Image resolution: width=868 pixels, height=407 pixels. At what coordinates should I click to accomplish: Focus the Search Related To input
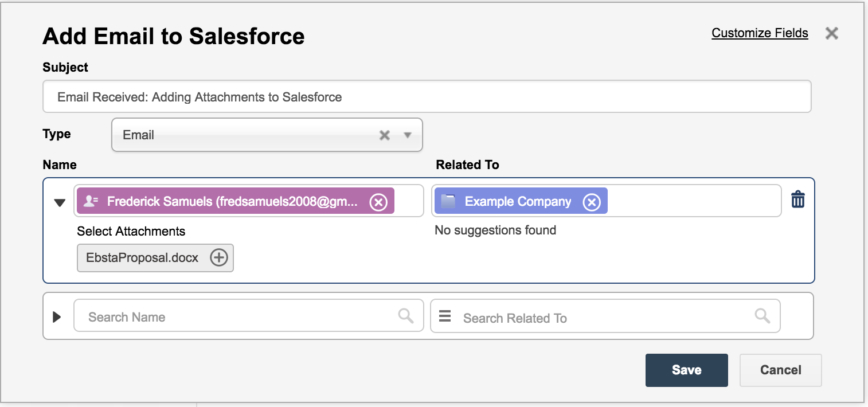pos(602,318)
